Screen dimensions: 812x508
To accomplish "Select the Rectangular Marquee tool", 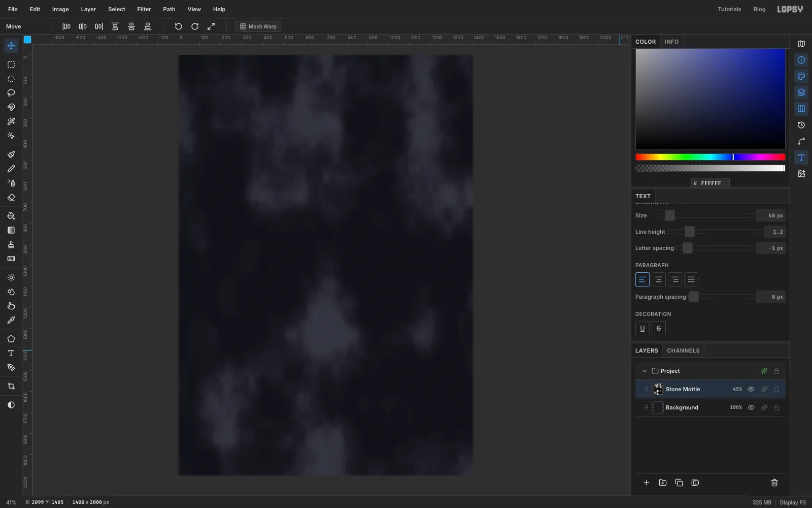I will (11, 65).
